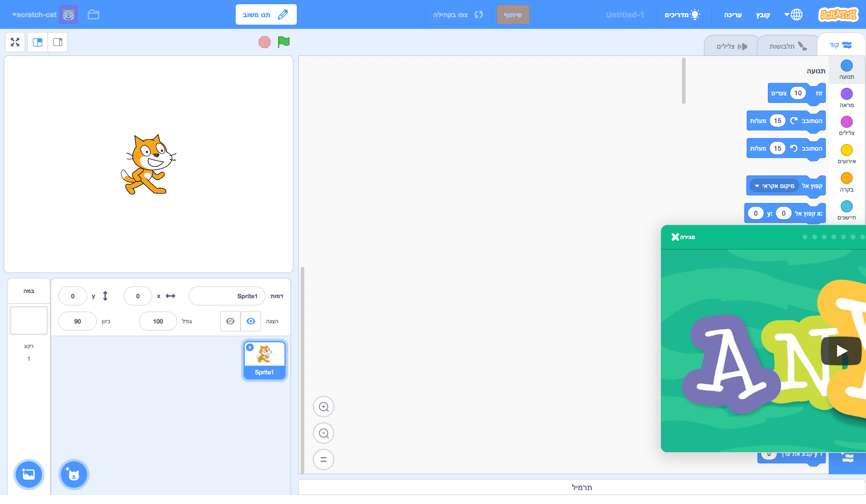866x504 pixels.
Task: Click the choose a sprite cat button
Action: coord(73,474)
